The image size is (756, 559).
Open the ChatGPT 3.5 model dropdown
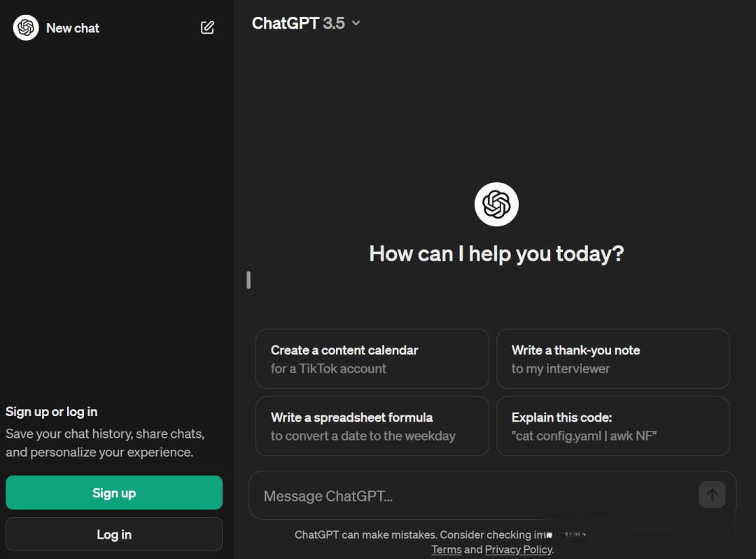[x=306, y=23]
